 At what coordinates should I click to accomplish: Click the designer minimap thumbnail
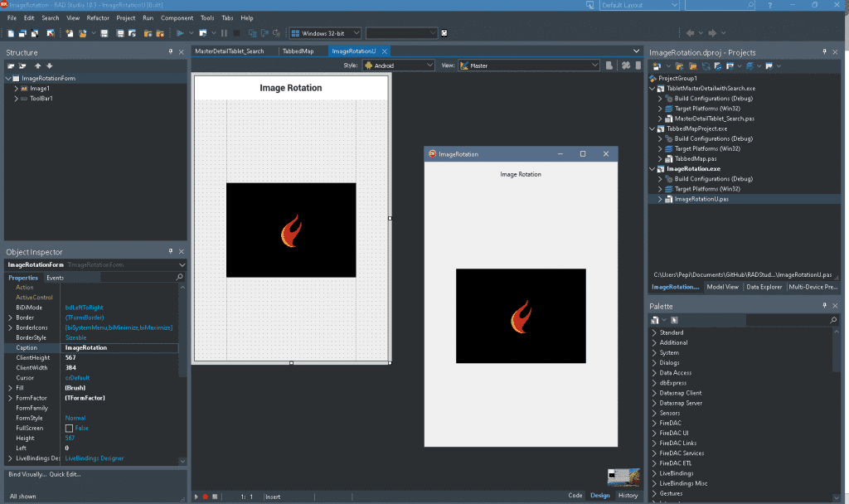point(623,477)
